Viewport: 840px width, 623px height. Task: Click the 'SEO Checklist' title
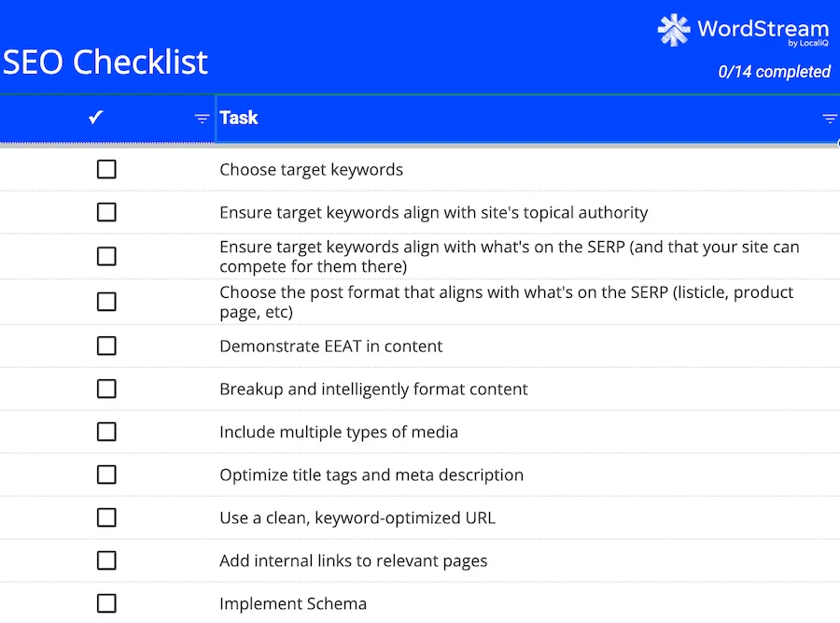(x=105, y=62)
